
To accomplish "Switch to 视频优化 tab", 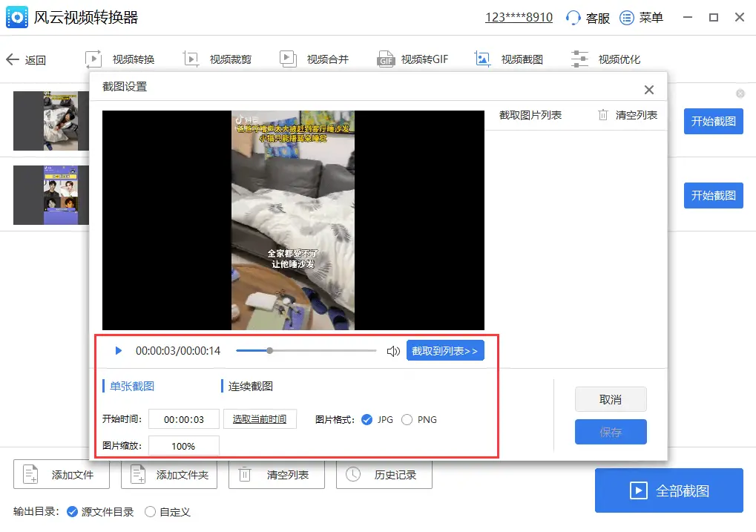I will point(605,59).
